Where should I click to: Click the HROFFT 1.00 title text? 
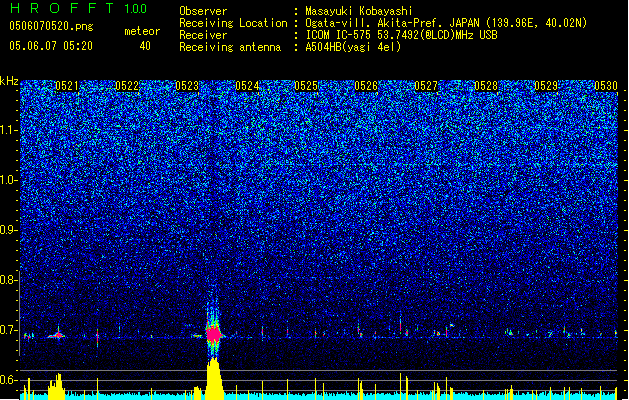pos(78,8)
